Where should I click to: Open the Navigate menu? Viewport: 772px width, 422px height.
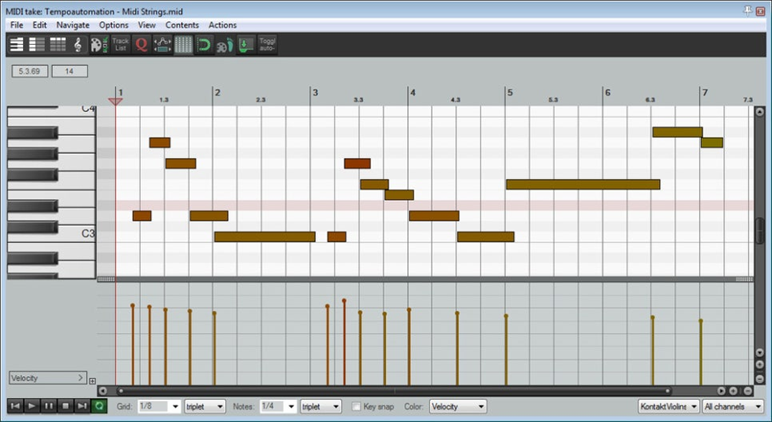coord(73,25)
